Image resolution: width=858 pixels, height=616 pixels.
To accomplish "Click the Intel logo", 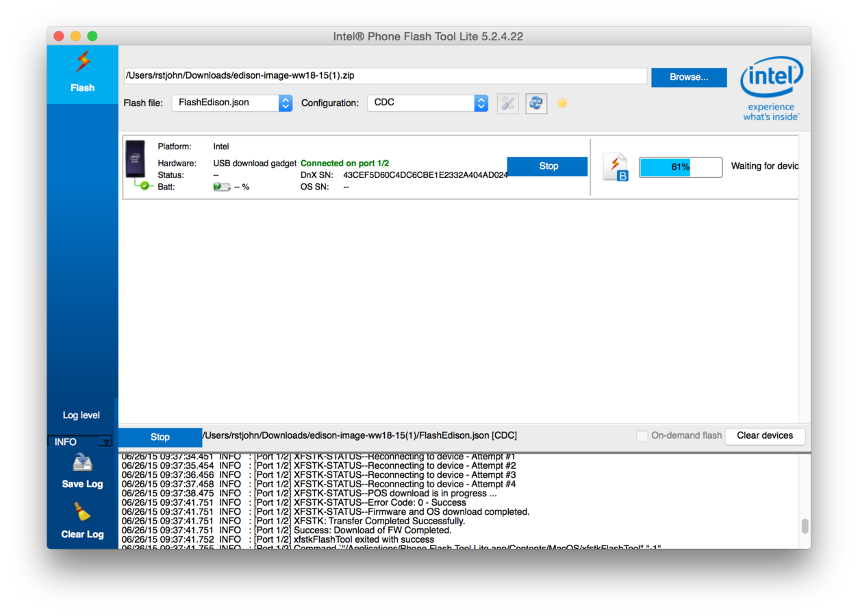I will tap(772, 88).
